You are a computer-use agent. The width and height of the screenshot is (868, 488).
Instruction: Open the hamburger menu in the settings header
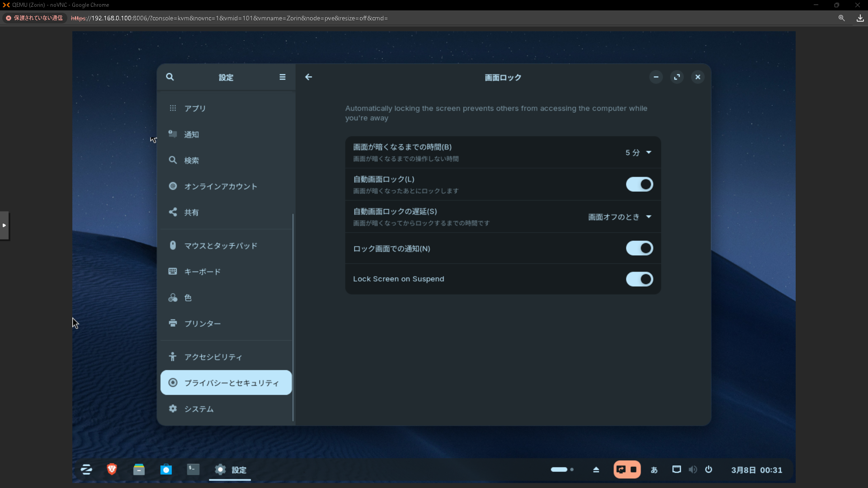[x=282, y=77]
